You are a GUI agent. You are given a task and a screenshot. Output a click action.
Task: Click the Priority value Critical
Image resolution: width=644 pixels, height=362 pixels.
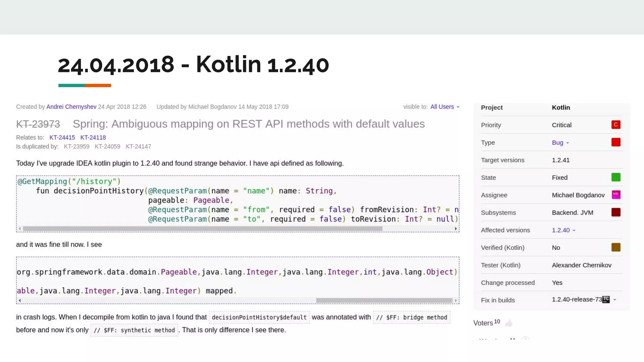(562, 125)
